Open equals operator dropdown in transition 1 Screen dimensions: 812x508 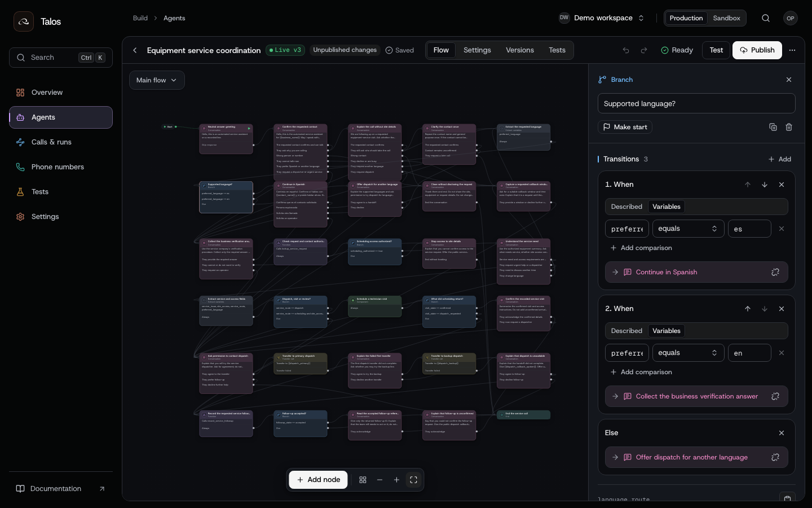point(688,229)
